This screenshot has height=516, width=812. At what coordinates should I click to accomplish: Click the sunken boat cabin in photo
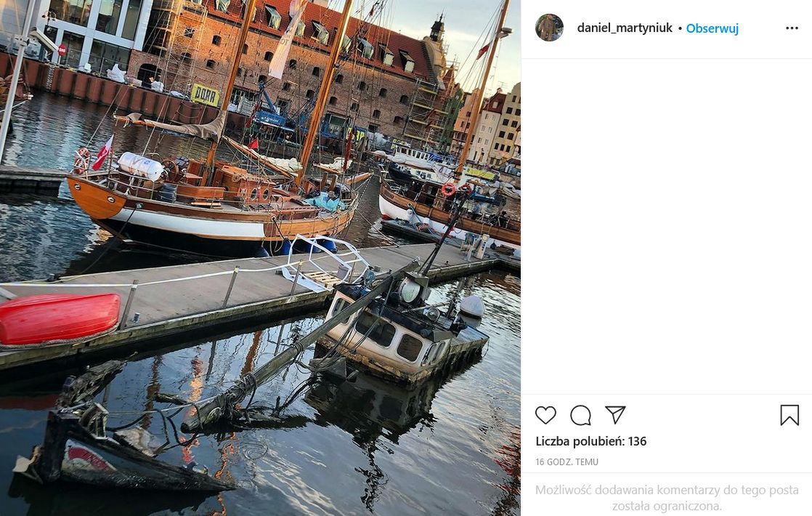tap(396, 334)
